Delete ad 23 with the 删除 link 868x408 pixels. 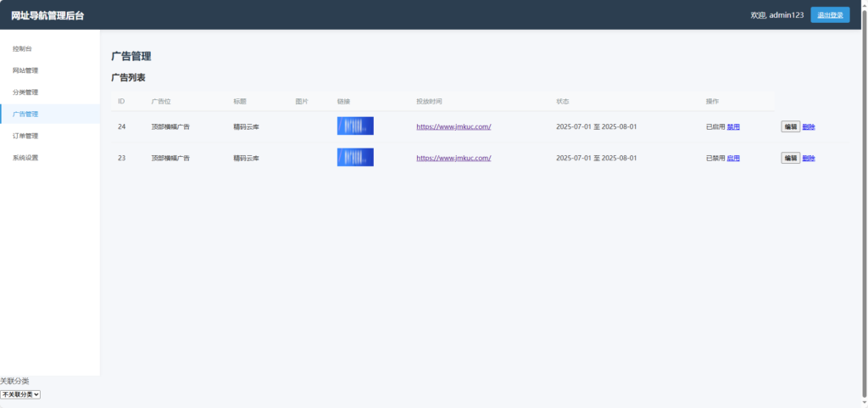coord(809,158)
